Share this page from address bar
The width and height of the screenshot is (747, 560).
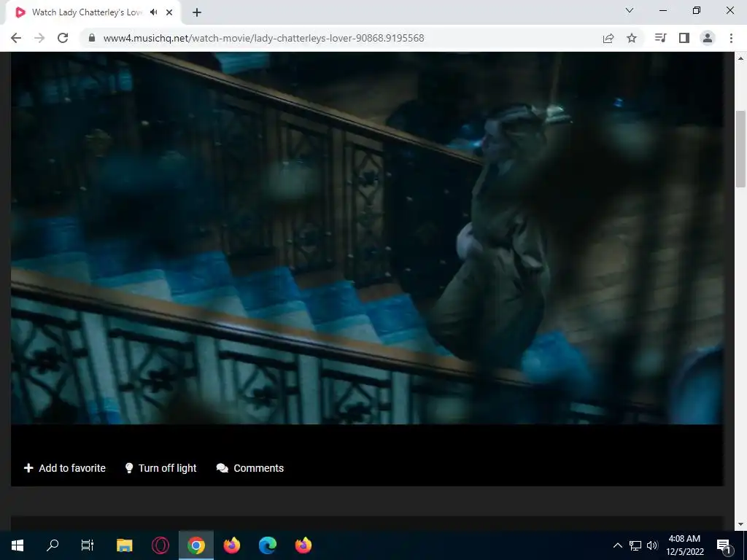click(608, 38)
